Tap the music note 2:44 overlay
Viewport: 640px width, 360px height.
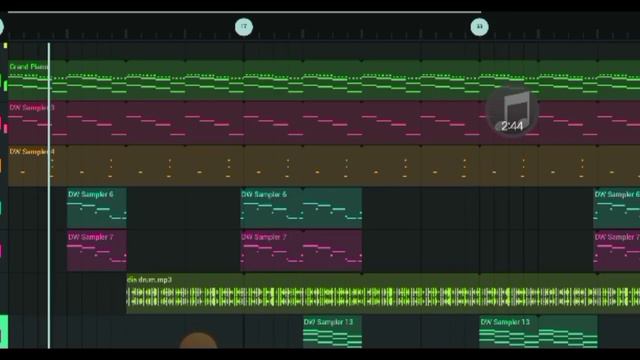pyautogui.click(x=512, y=111)
